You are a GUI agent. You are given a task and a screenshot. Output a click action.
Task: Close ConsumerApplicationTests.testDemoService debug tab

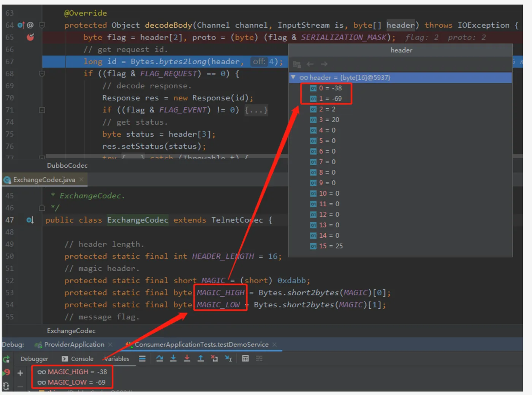(274, 344)
